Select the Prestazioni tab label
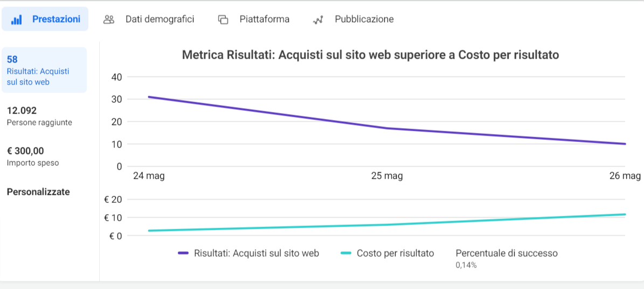This screenshot has height=289, width=644. (x=56, y=19)
